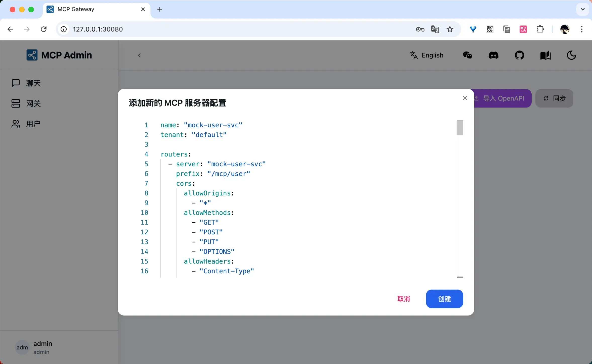
Task: Bookmark page with the star icon
Action: point(450,29)
